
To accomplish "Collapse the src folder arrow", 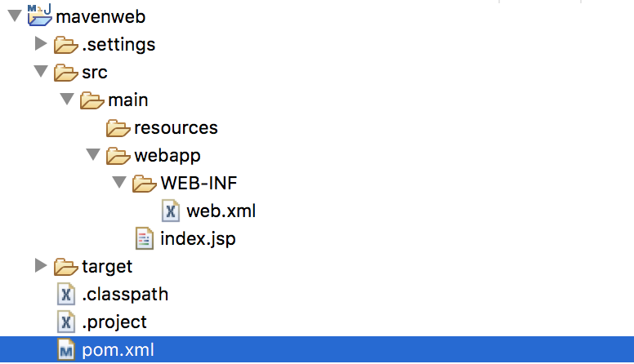I will 41,72.
